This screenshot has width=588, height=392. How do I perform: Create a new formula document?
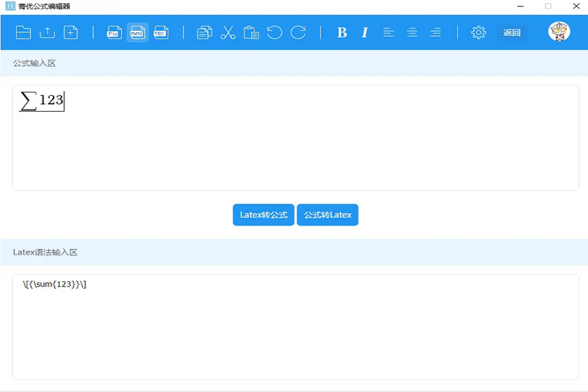(71, 32)
